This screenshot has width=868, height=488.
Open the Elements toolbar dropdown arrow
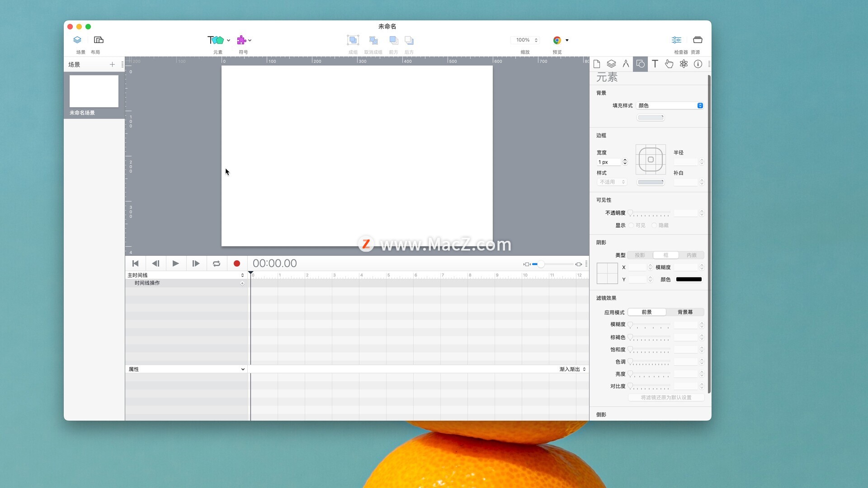click(228, 40)
